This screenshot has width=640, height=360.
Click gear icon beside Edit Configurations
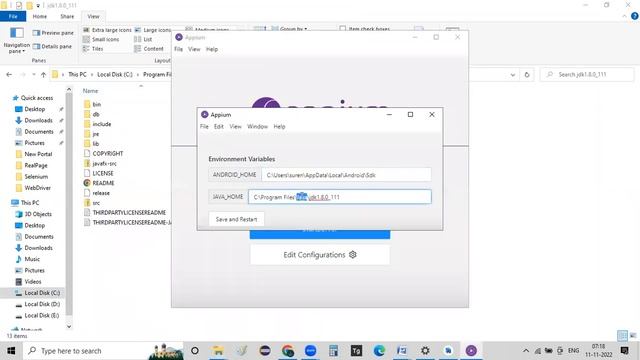[x=353, y=255]
